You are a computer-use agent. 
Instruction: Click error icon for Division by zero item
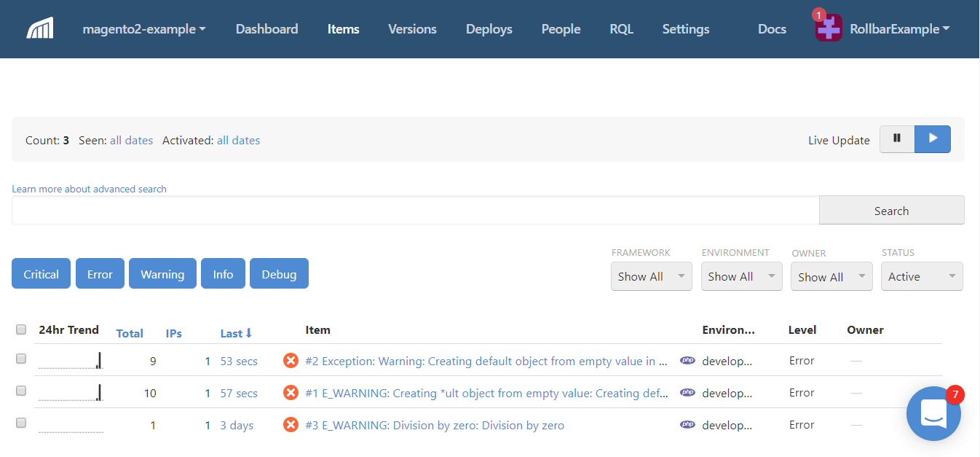(291, 425)
